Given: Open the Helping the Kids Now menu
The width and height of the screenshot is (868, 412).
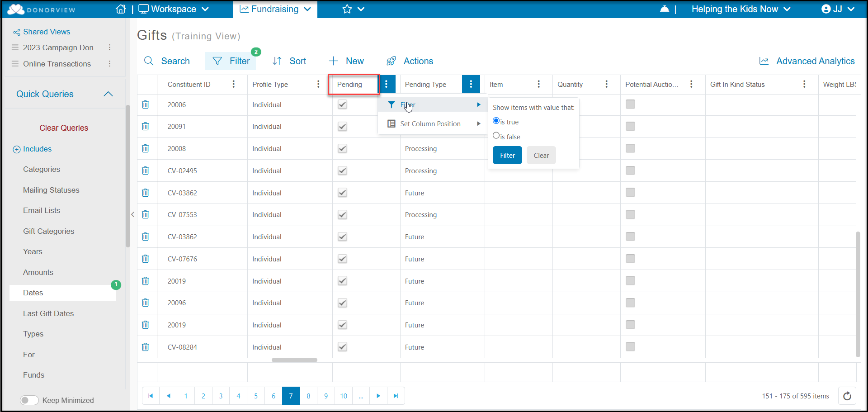Looking at the screenshot, I should [741, 9].
